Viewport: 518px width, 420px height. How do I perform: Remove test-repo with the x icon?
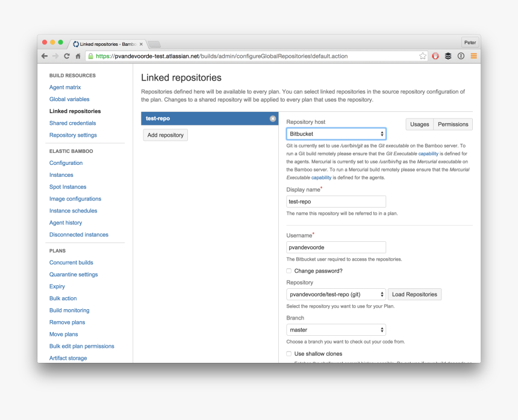pos(272,119)
